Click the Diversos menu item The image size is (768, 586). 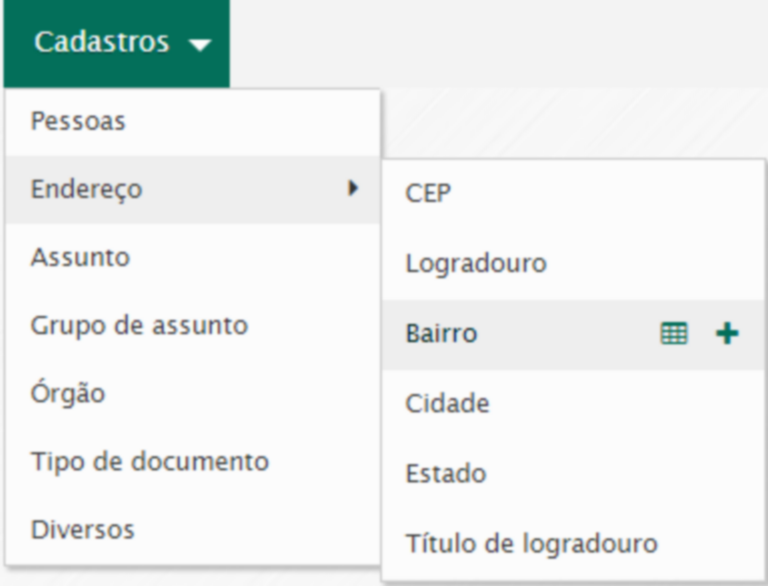[82, 529]
